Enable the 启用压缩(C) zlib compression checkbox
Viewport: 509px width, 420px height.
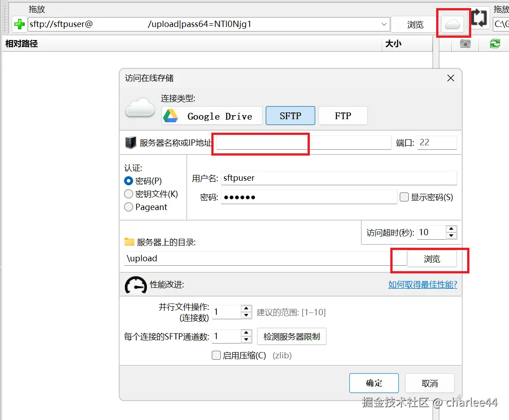point(216,355)
